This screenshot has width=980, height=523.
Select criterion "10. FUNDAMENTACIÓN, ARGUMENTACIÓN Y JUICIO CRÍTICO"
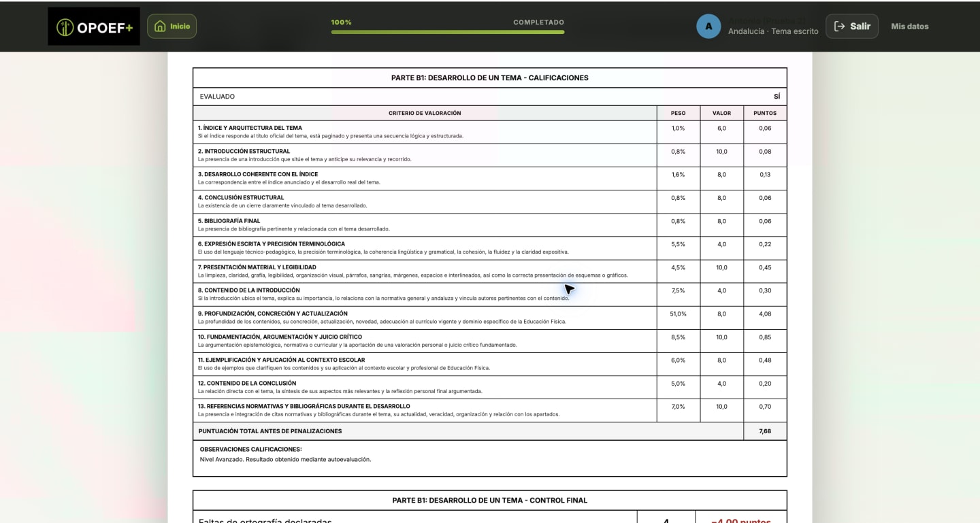click(x=280, y=337)
